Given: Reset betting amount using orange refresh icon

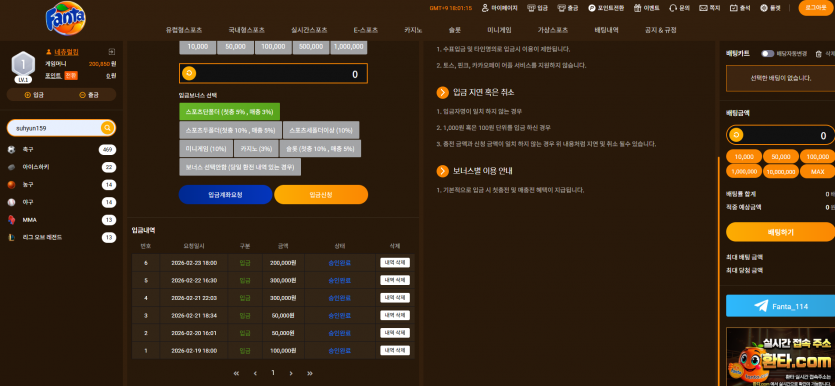Looking at the screenshot, I should pyautogui.click(x=736, y=135).
